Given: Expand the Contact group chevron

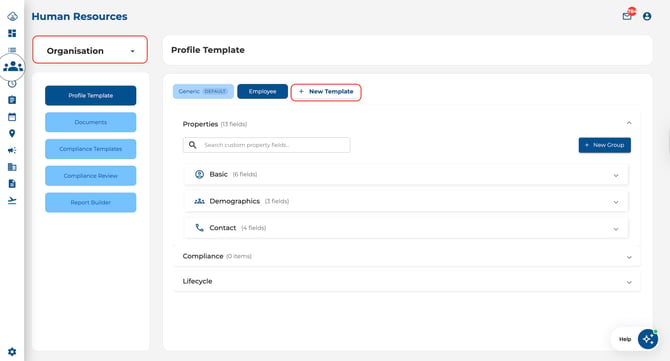Looking at the screenshot, I should 616,229.
